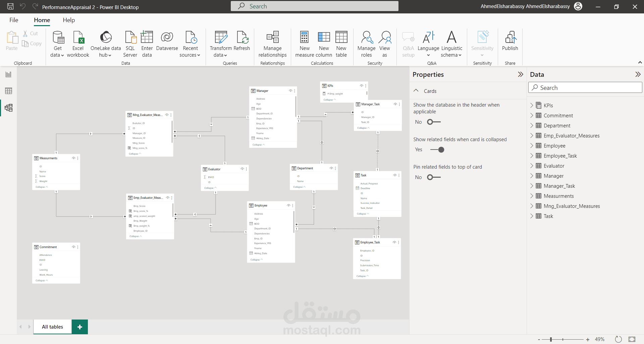The height and width of the screenshot is (344, 644).
Task: Toggle pin related fields to top
Action: [434, 177]
